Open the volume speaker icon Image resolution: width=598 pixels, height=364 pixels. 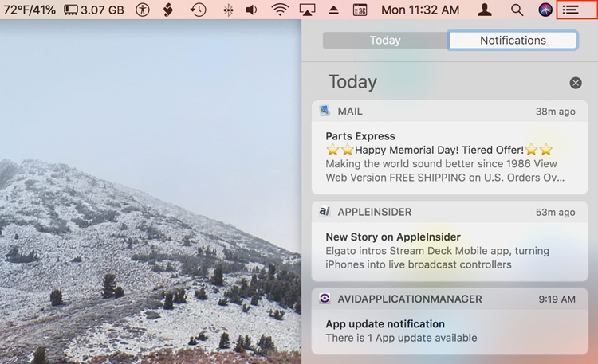click(251, 10)
